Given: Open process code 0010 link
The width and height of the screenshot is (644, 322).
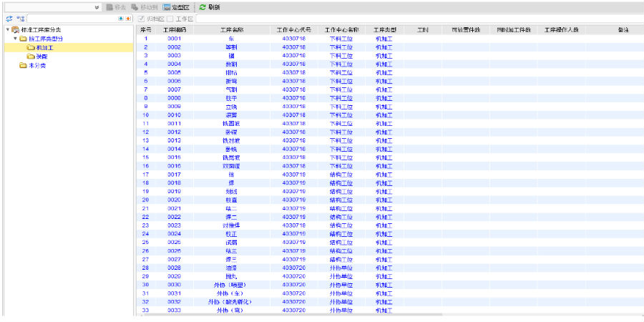Looking at the screenshot, I should click(174, 114).
